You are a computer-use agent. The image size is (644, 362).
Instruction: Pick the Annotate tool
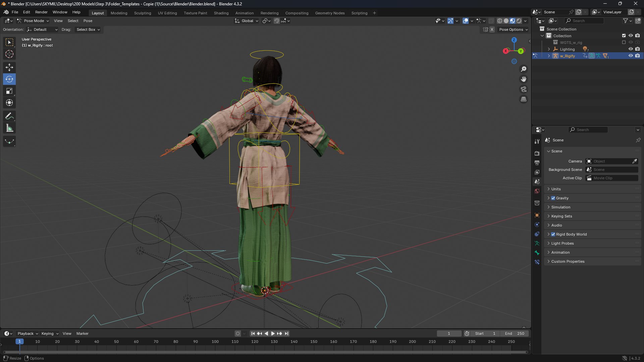9,116
